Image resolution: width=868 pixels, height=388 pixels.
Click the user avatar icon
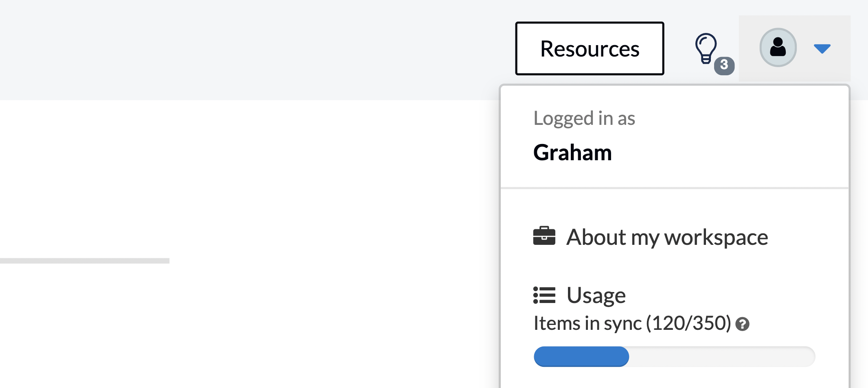point(778,48)
